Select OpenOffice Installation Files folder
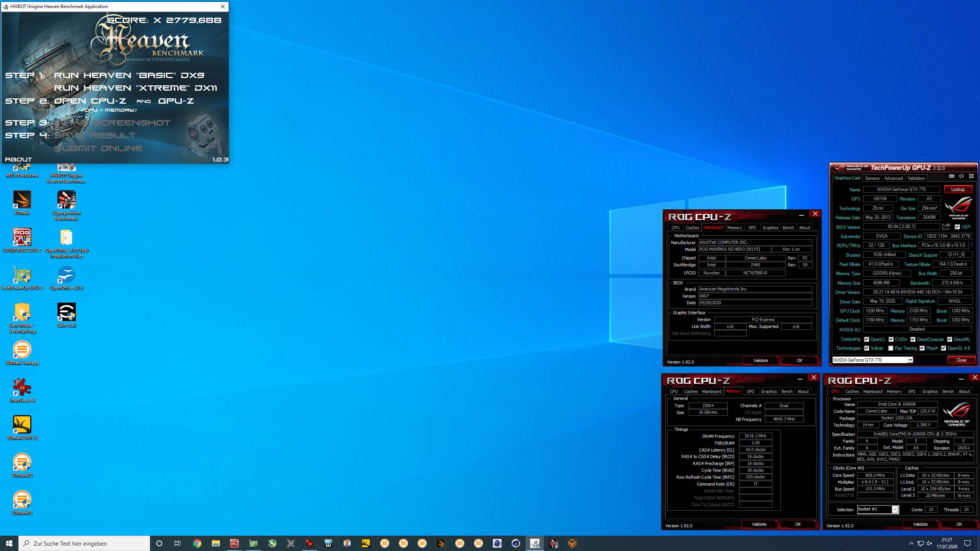 click(66, 243)
